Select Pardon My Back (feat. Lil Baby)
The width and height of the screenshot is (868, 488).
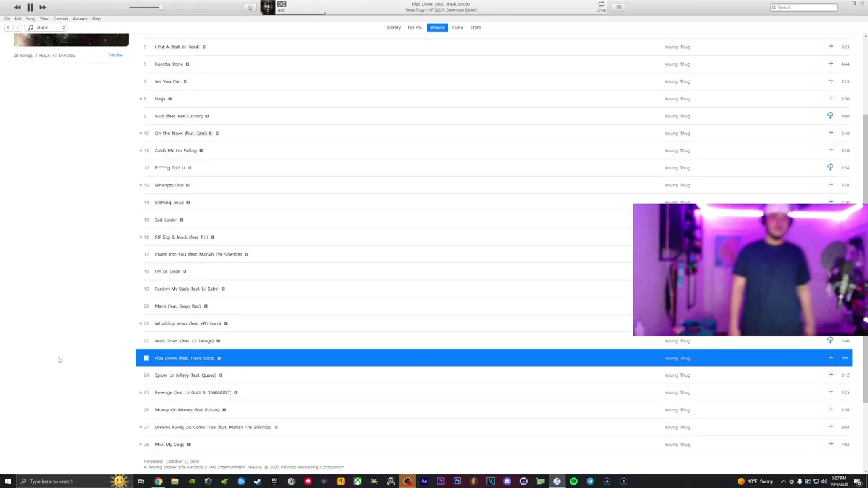point(186,289)
